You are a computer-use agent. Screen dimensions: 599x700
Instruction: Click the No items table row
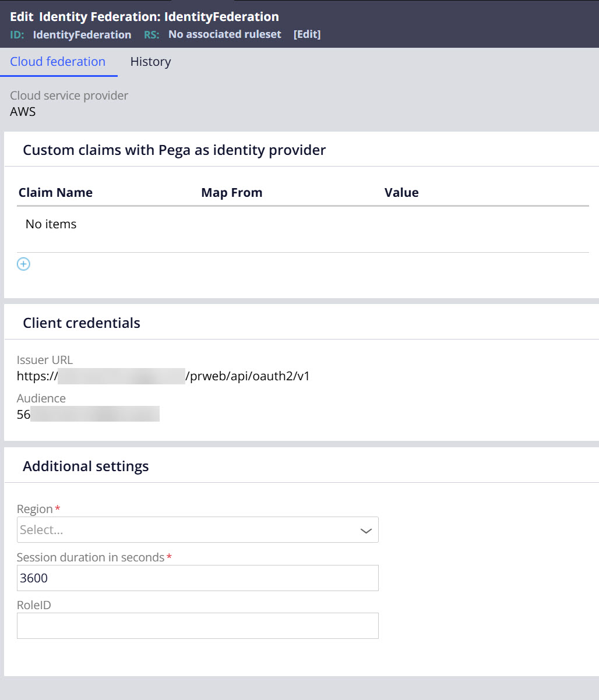coord(51,224)
